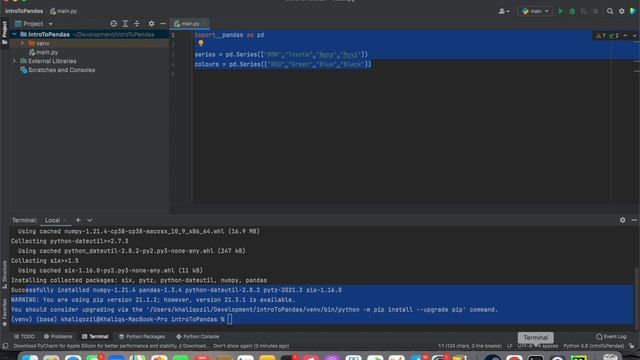Viewport: 640px width, 360px height.
Task: Click typo count indicator in editor
Action: pyautogui.click(x=613, y=36)
